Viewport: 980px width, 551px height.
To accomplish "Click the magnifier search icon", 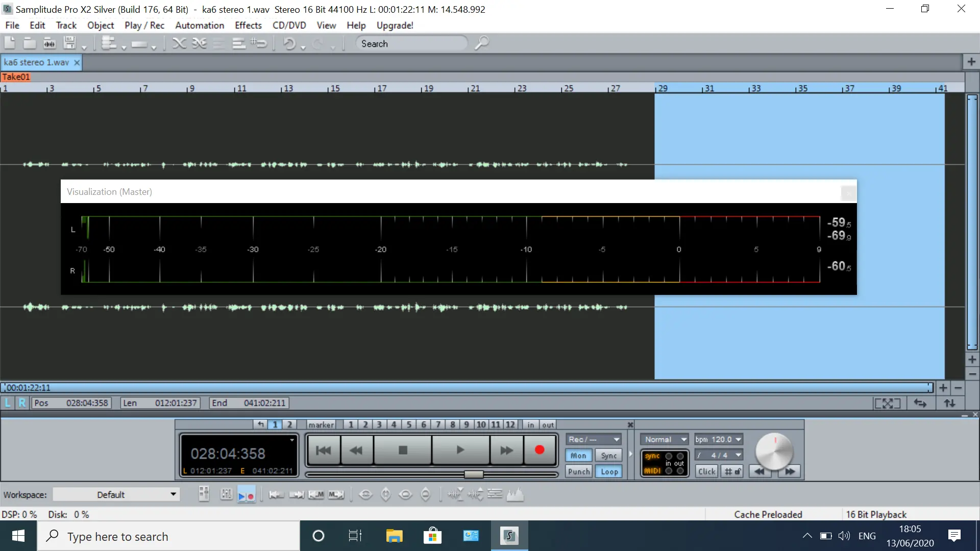I will (x=481, y=43).
